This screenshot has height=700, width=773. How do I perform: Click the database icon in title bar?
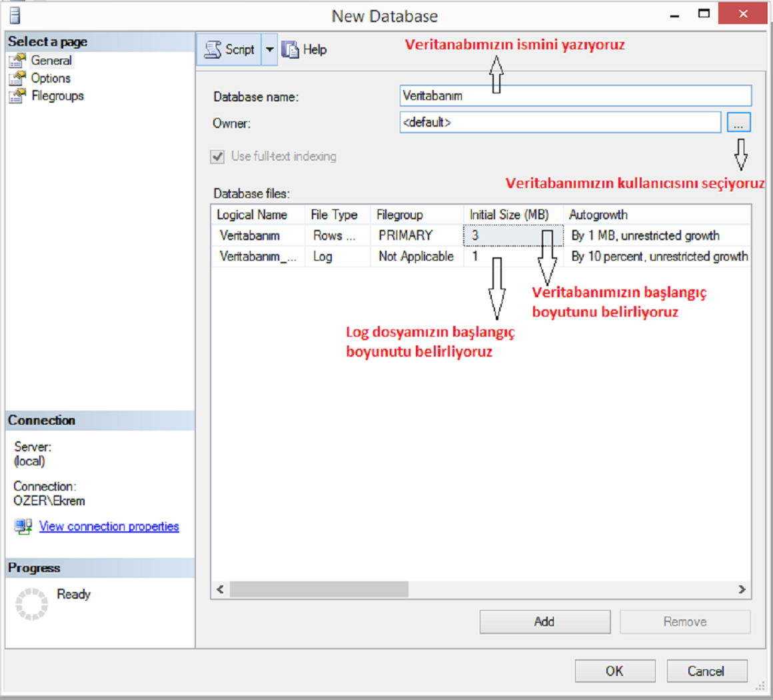[15, 15]
